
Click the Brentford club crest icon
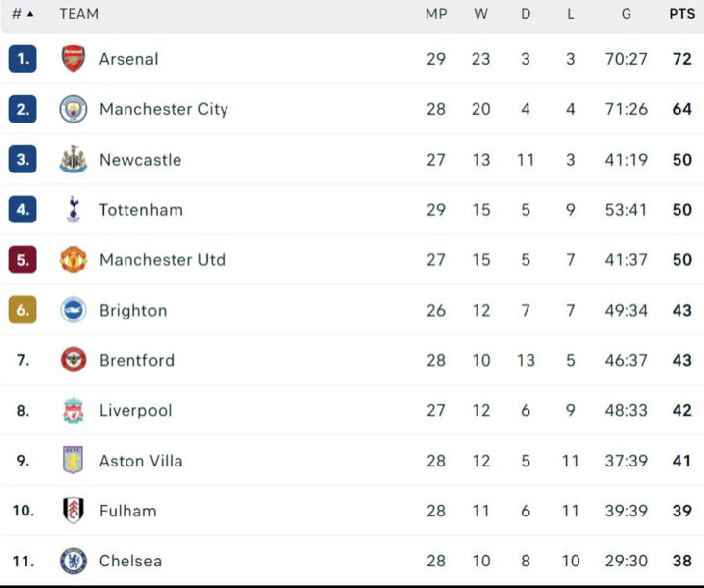[x=74, y=361]
